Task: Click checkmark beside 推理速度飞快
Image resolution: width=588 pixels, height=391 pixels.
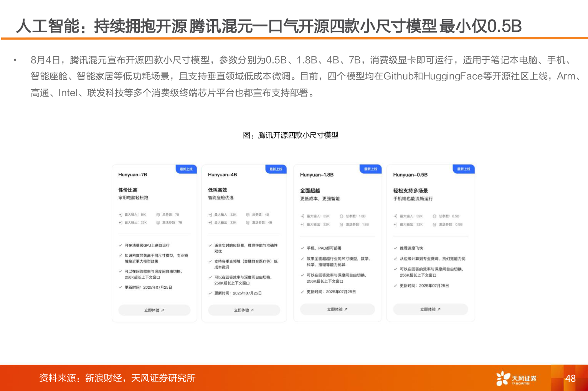Action: click(395, 248)
